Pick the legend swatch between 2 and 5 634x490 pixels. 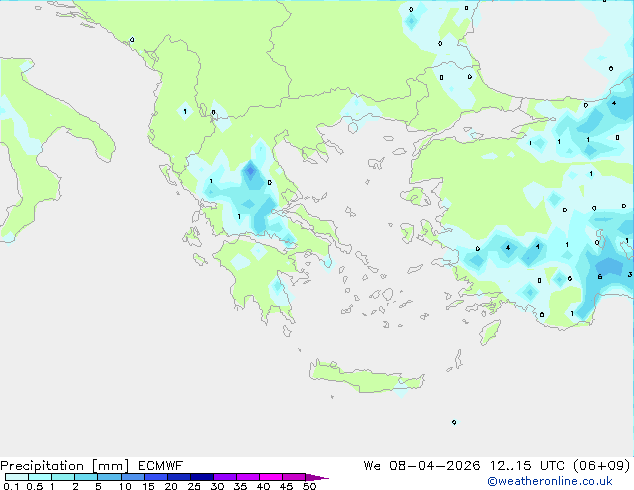(86, 477)
